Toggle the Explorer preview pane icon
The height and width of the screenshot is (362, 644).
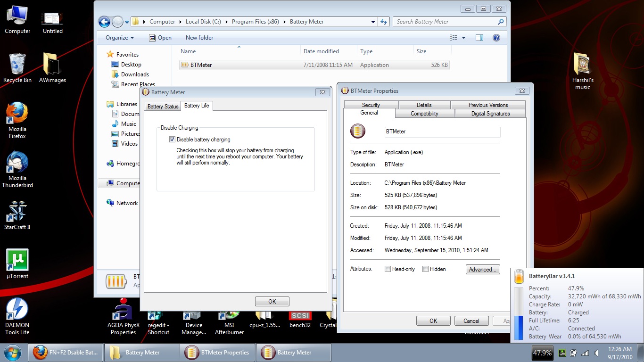(479, 38)
